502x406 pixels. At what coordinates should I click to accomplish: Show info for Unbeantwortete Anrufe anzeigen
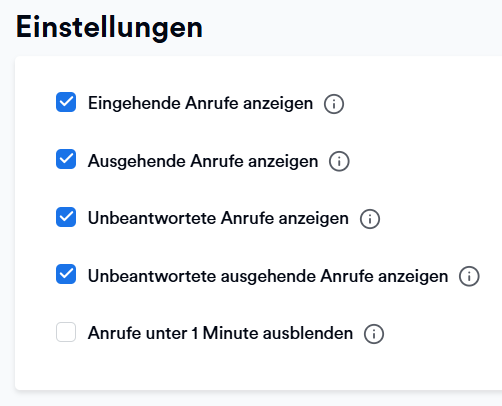pos(370,219)
